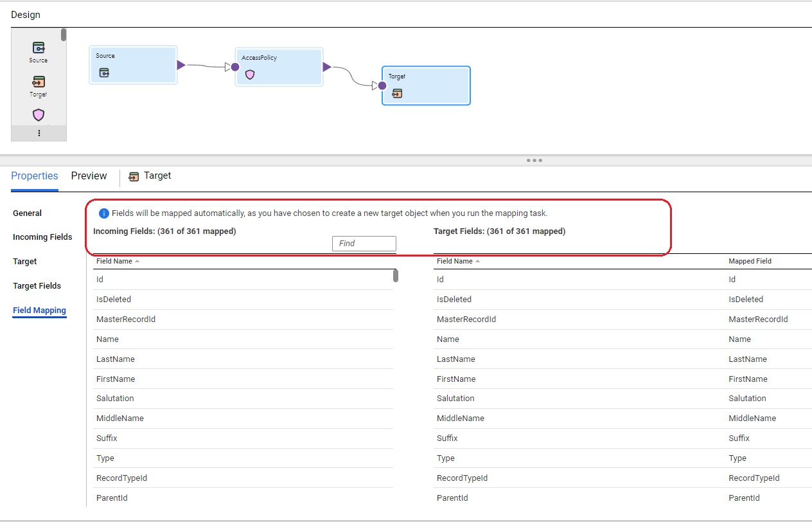The width and height of the screenshot is (812, 522).
Task: Open the General properties section
Action: pyautogui.click(x=27, y=213)
